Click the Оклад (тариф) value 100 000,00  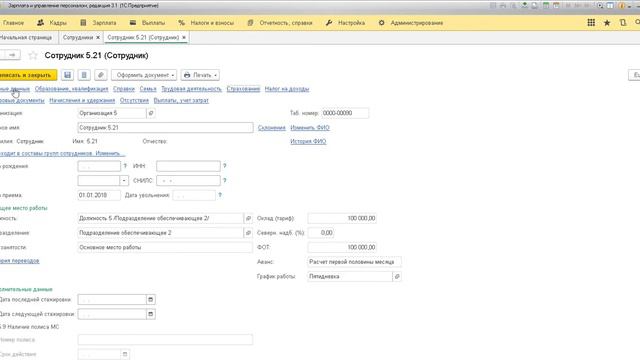pyautogui.click(x=342, y=218)
